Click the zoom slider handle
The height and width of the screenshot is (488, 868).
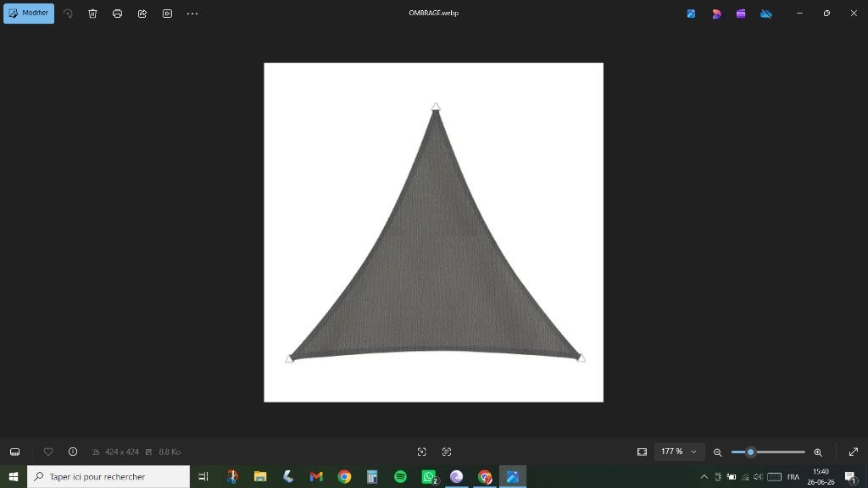pyautogui.click(x=751, y=452)
